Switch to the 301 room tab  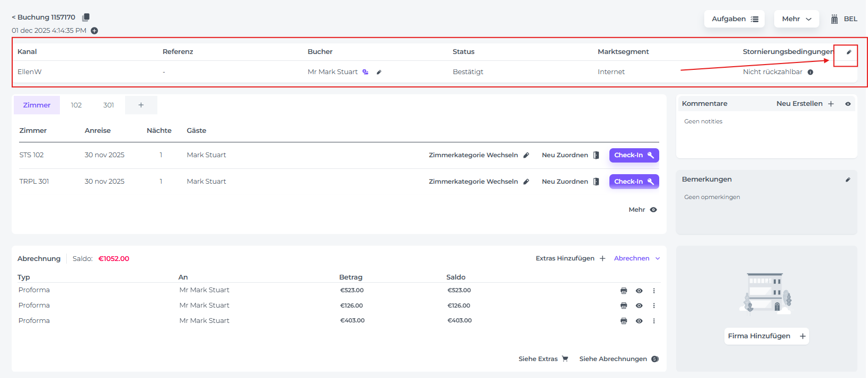point(109,105)
